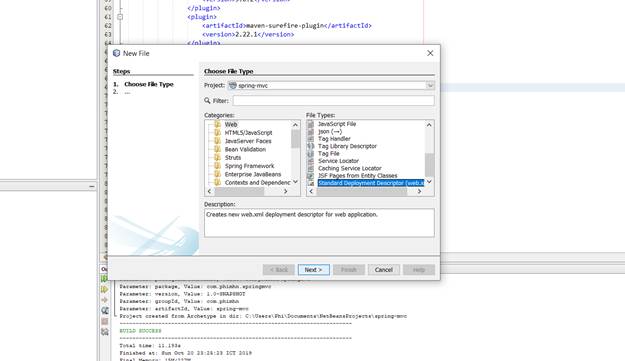This screenshot has height=361, width=625.
Task: Collapse the plugin fold marker at line 61
Action: (x=120, y=17)
